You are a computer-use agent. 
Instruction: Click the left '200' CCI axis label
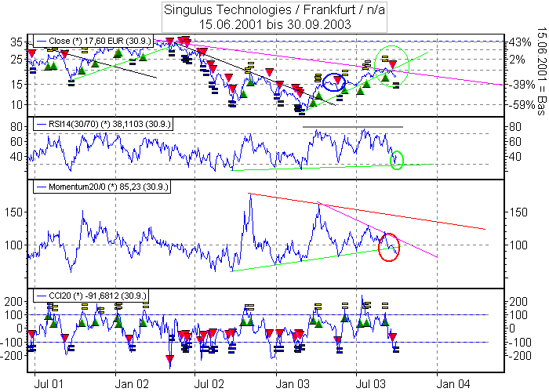13,302
